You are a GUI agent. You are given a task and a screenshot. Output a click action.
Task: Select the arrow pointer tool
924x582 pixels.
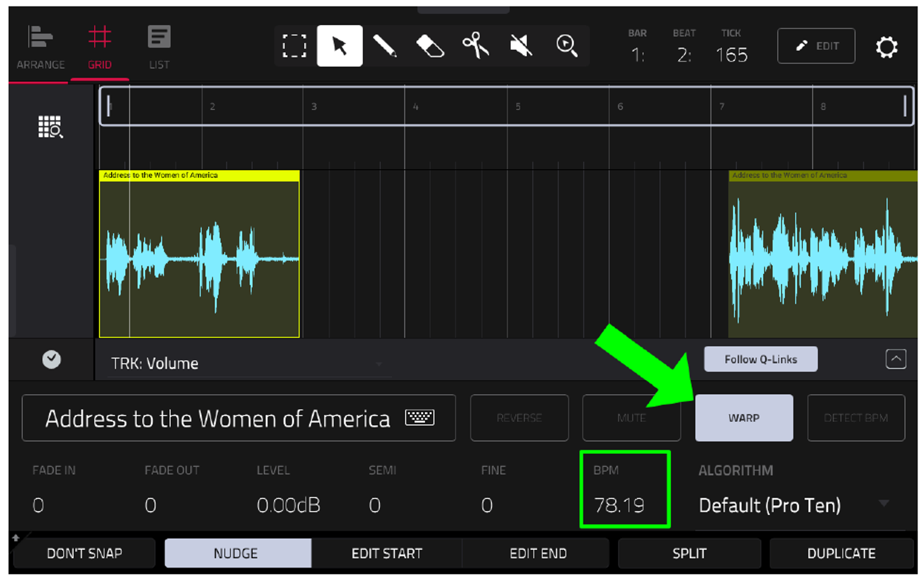[339, 46]
